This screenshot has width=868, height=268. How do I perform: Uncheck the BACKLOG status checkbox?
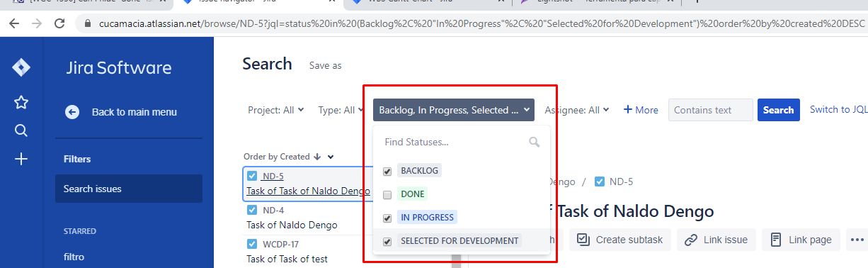387,171
